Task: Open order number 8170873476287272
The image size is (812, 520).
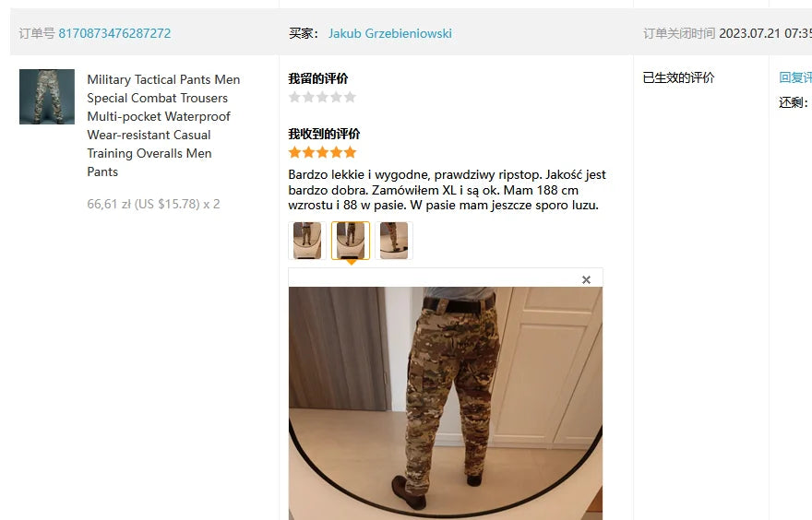Action: pos(114,33)
